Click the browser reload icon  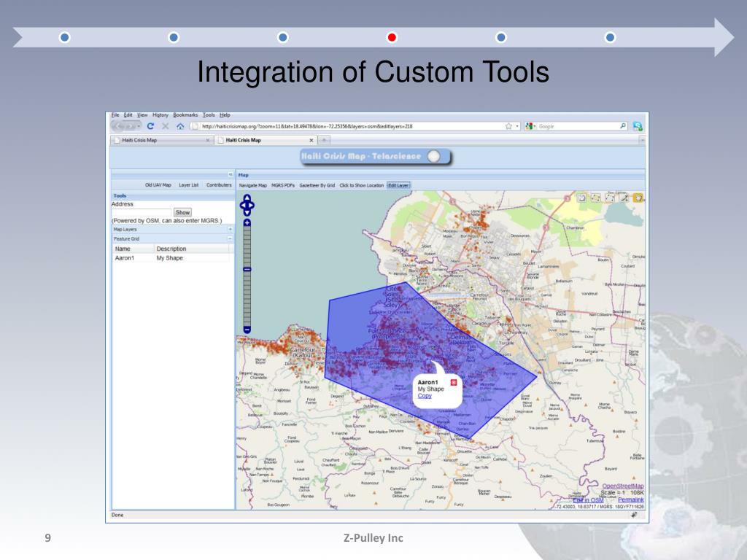[x=150, y=126]
